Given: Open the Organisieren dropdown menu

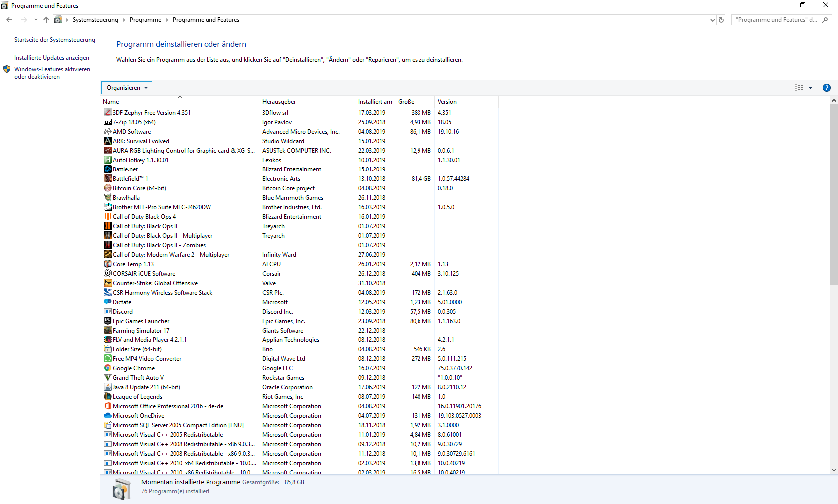Looking at the screenshot, I should (x=127, y=88).
